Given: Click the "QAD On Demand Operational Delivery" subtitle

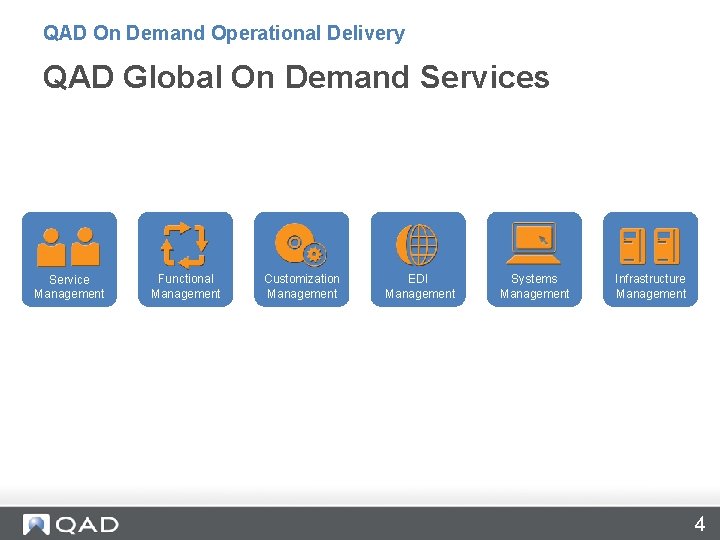Looking at the screenshot, I should (x=224, y=33).
